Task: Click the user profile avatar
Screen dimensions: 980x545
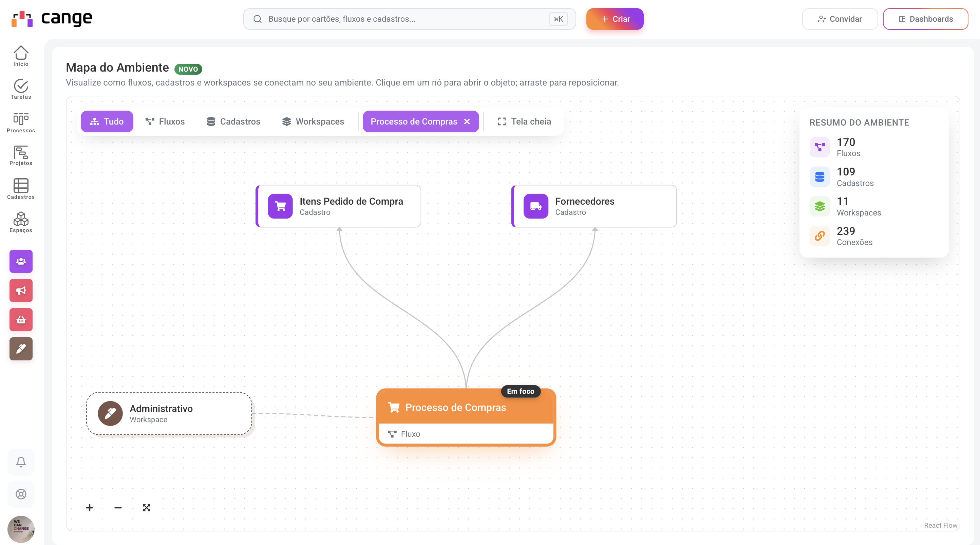Action: tap(21, 529)
